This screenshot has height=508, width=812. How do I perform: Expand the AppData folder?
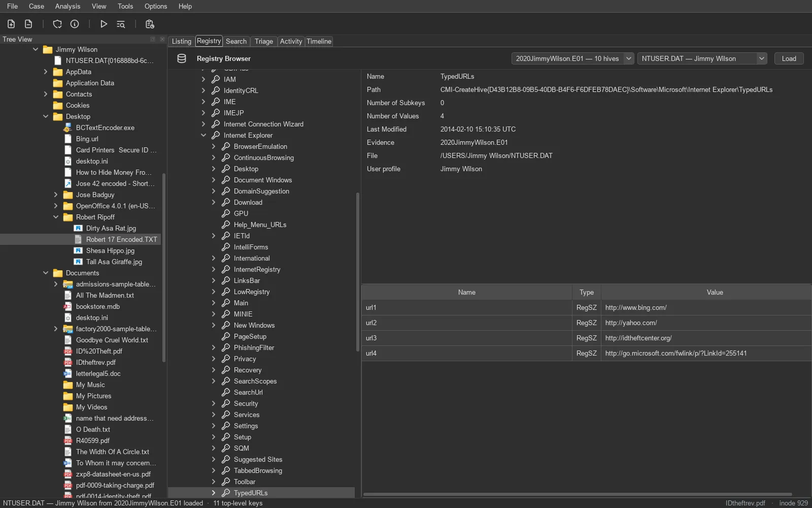46,72
